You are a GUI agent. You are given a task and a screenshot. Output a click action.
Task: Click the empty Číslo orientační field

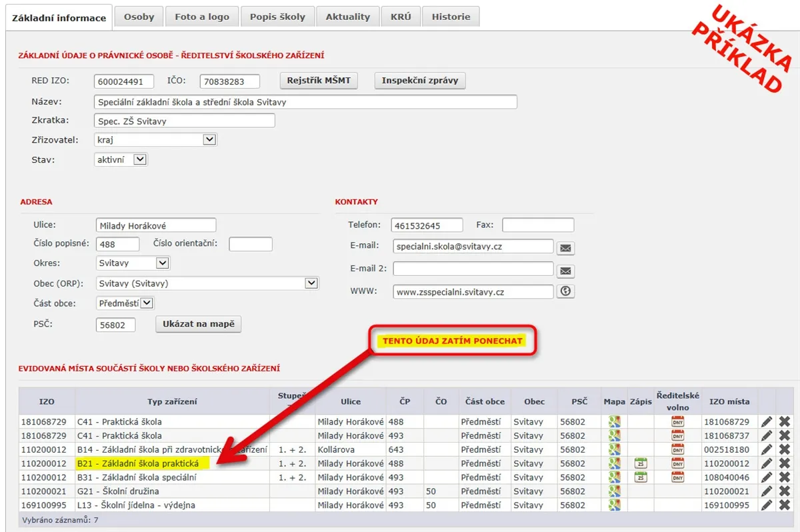pyautogui.click(x=251, y=244)
